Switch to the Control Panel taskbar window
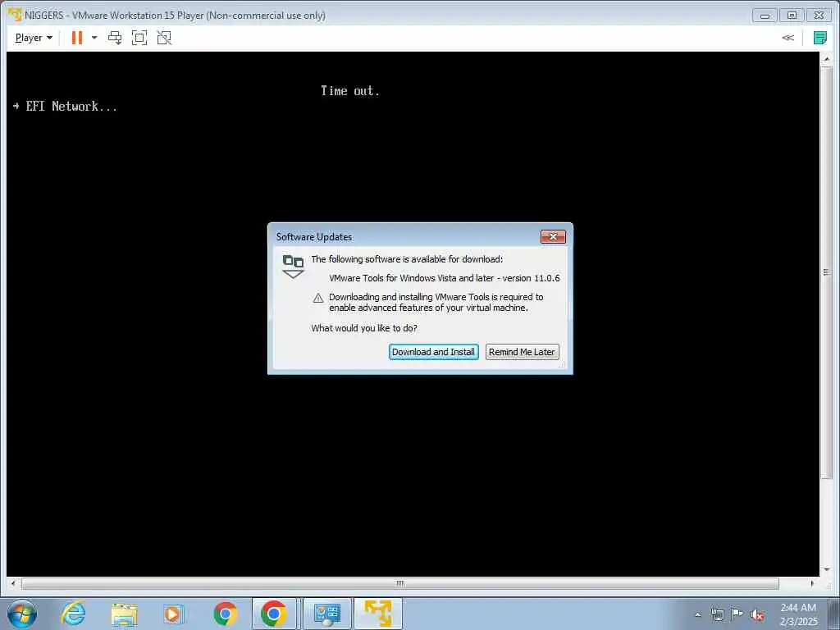 click(327, 614)
